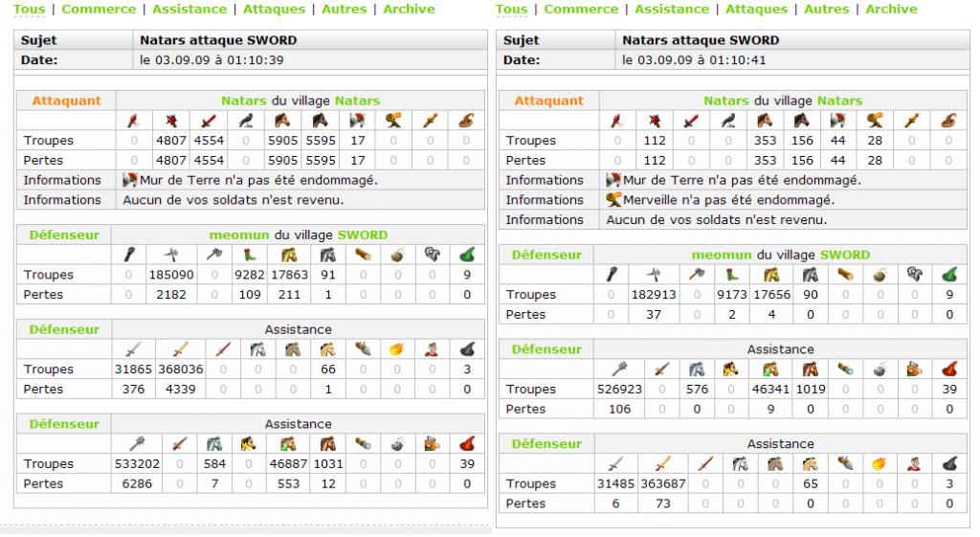Open the Tous tab in right report
Screen dimensions: 980x537
(x=511, y=10)
